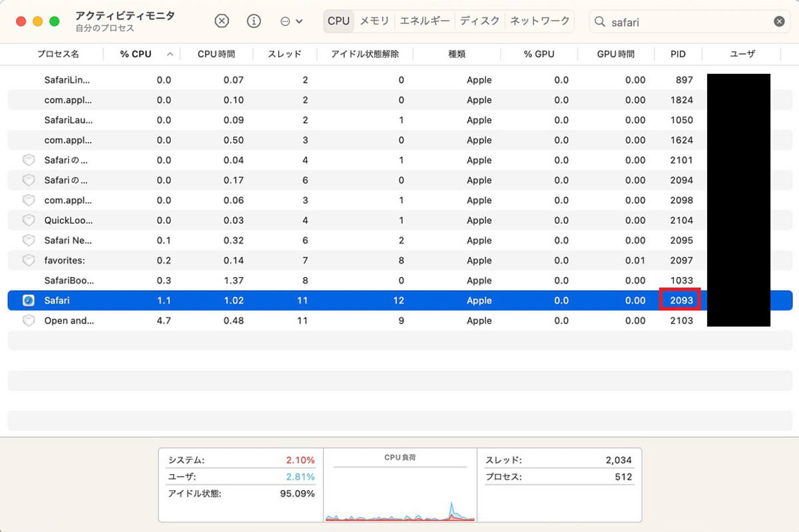The width and height of the screenshot is (799, 532).
Task: Switch to the メモリ tab
Action: click(x=374, y=21)
